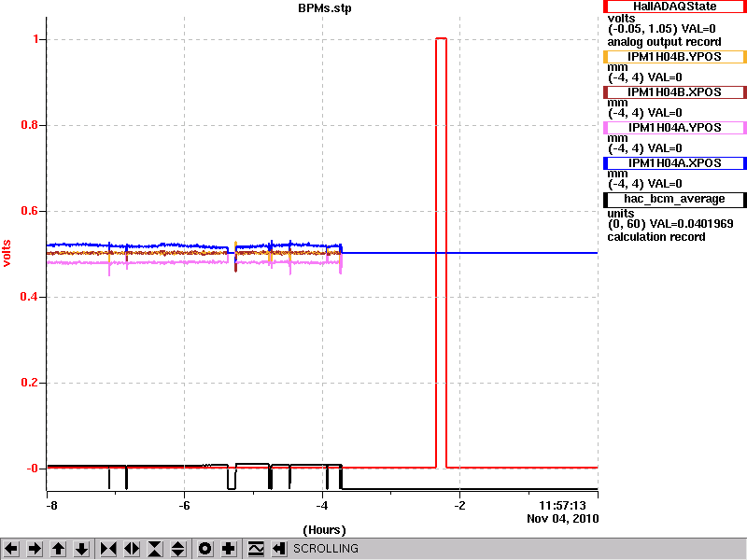Zoom in the time axis with the bowtie icon
747x560 pixels.
(108, 549)
